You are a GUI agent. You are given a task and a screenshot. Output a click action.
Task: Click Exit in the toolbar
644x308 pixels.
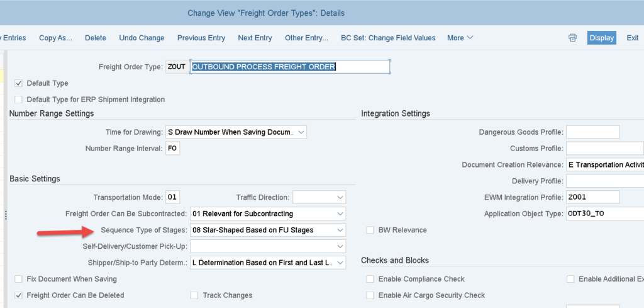632,38
